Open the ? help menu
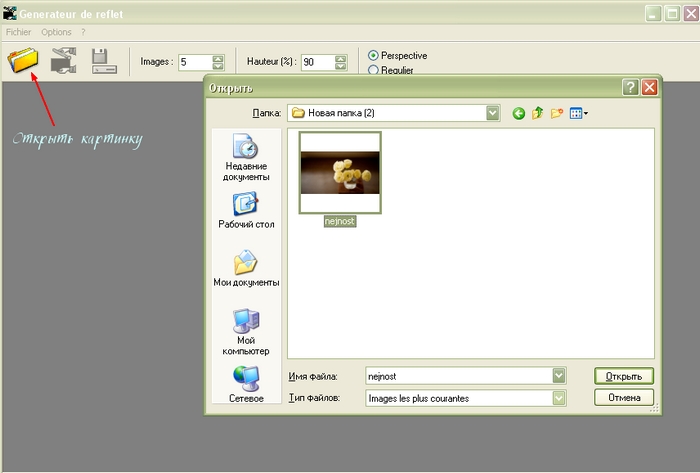 pyautogui.click(x=83, y=32)
